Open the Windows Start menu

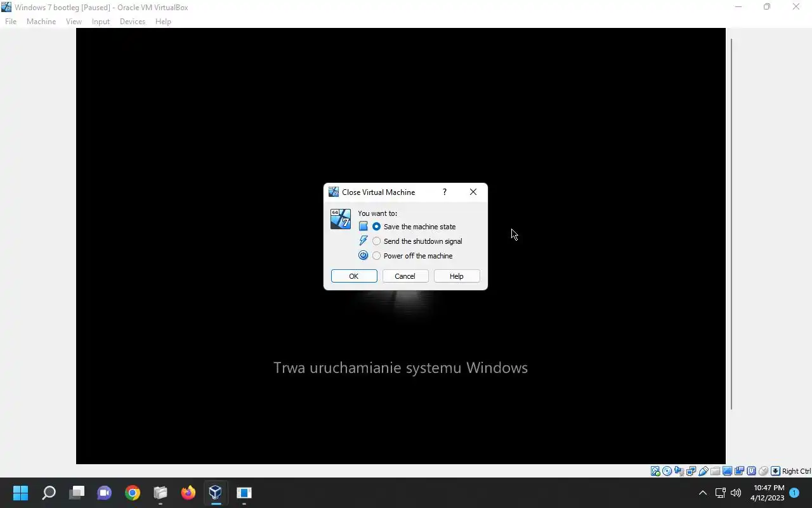coord(20,493)
